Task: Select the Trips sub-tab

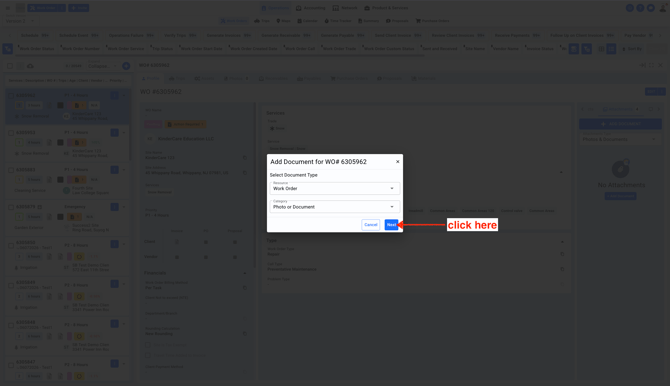Action: pyautogui.click(x=262, y=21)
